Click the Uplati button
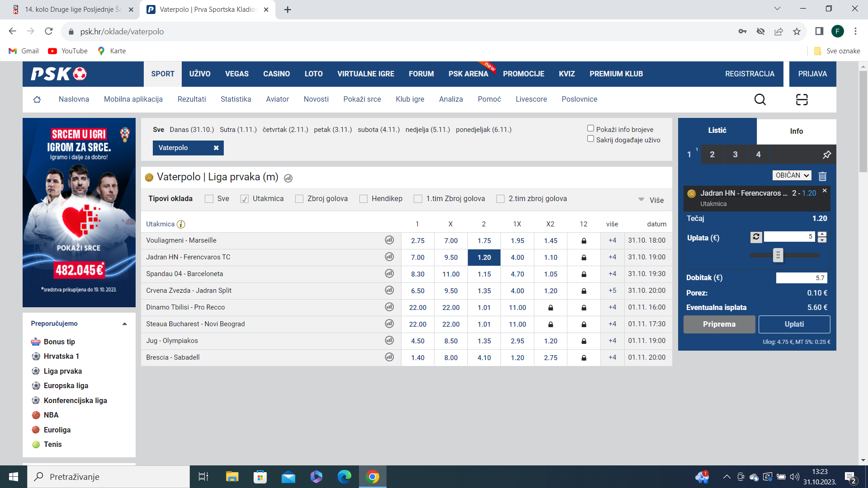This screenshot has width=868, height=488. (794, 324)
